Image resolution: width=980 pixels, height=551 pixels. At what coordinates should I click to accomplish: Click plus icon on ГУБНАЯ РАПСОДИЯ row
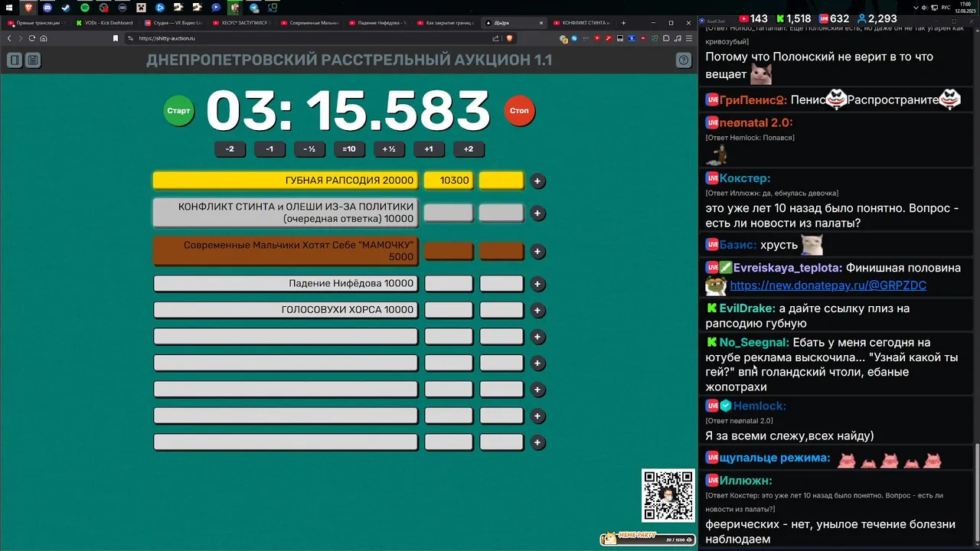537,181
